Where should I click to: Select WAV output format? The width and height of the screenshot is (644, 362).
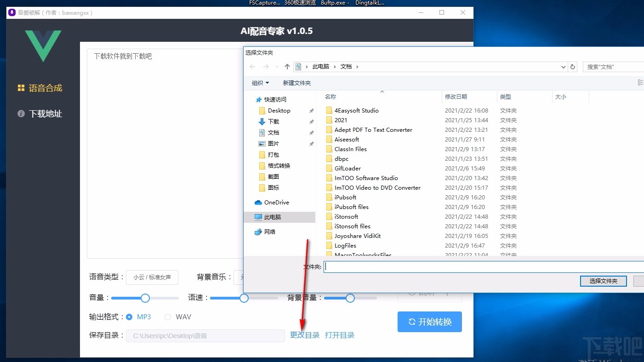(178, 317)
